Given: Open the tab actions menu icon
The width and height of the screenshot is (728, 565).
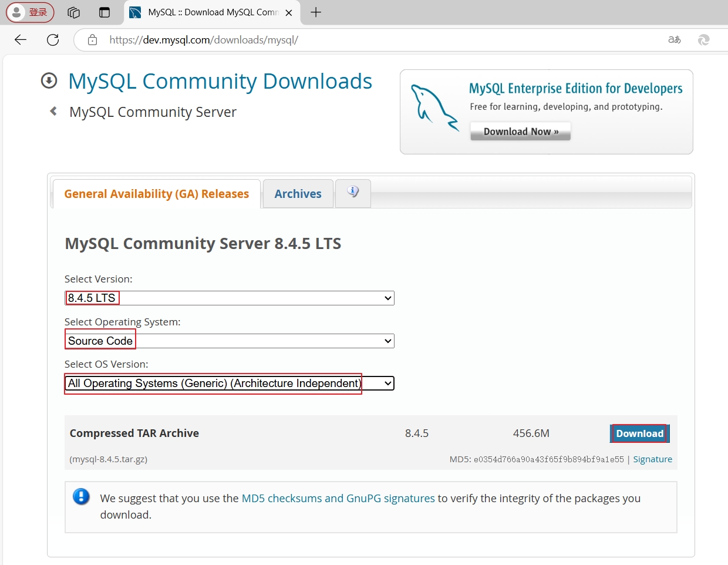Looking at the screenshot, I should pos(105,12).
